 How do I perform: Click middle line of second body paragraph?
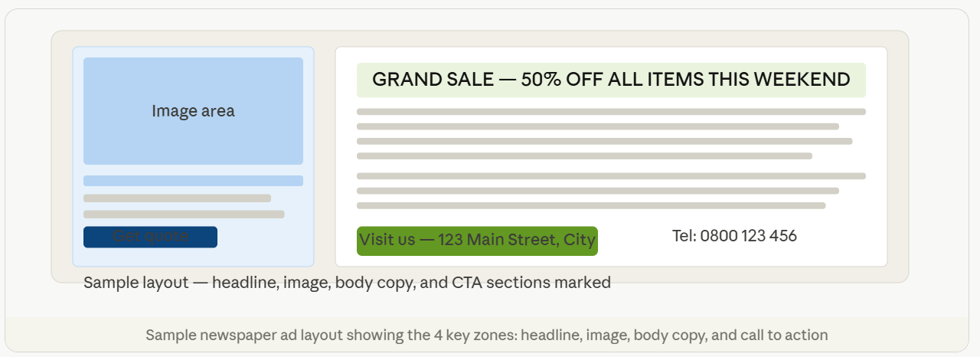tap(598, 191)
